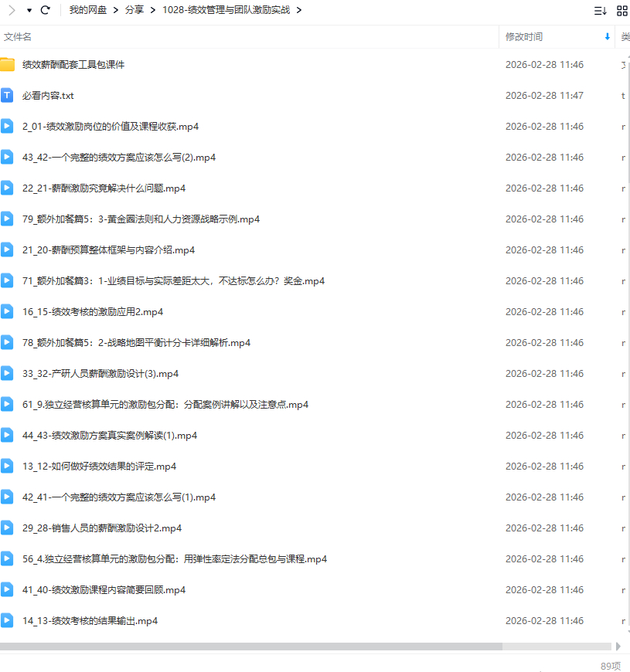Sort by 文件名 column header
The width and height of the screenshot is (630, 672).
(18, 37)
